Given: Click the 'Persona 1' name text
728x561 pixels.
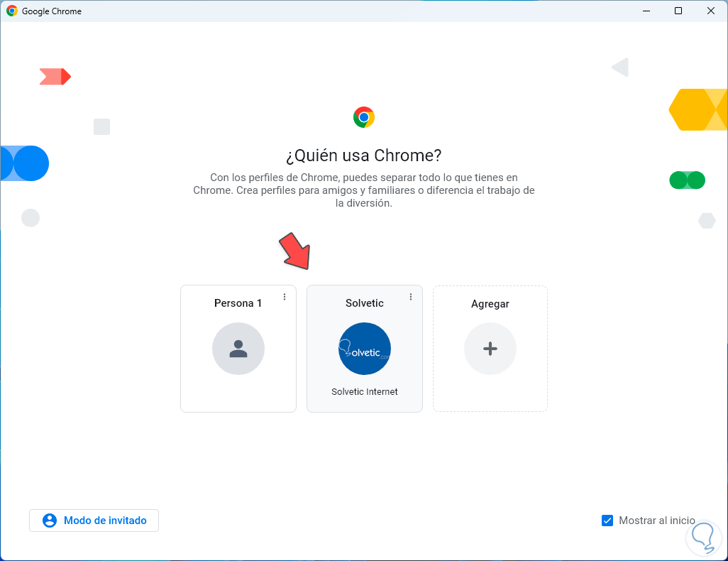Looking at the screenshot, I should (238, 303).
